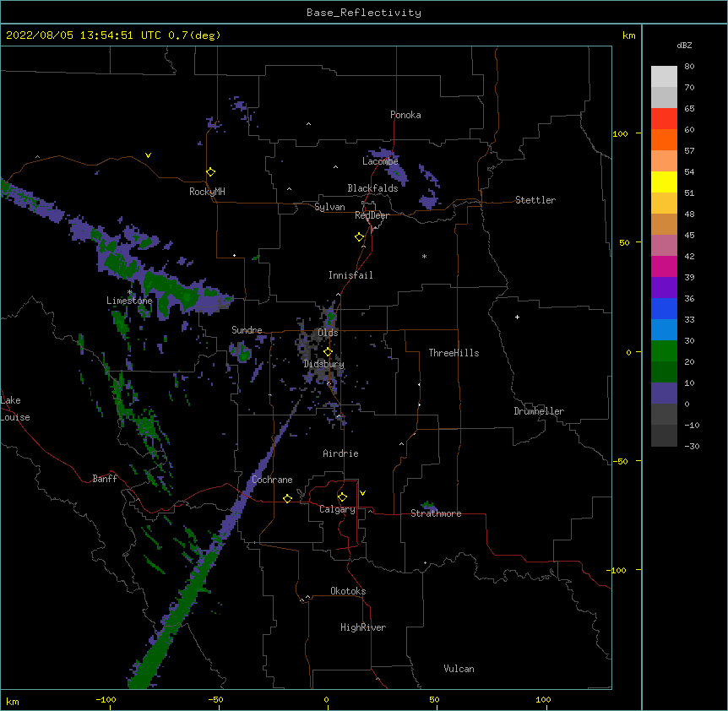Click the Lake Louise label

click(15, 409)
